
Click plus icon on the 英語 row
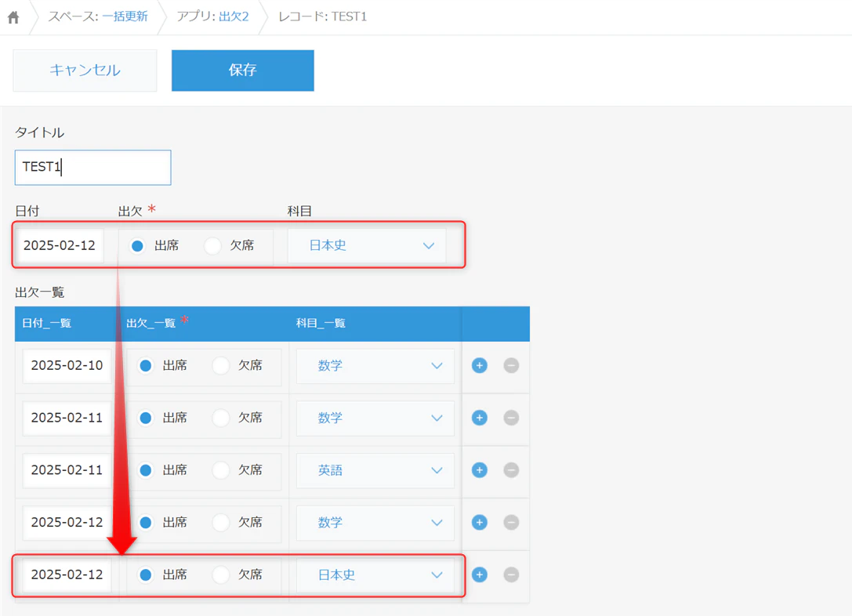click(479, 470)
